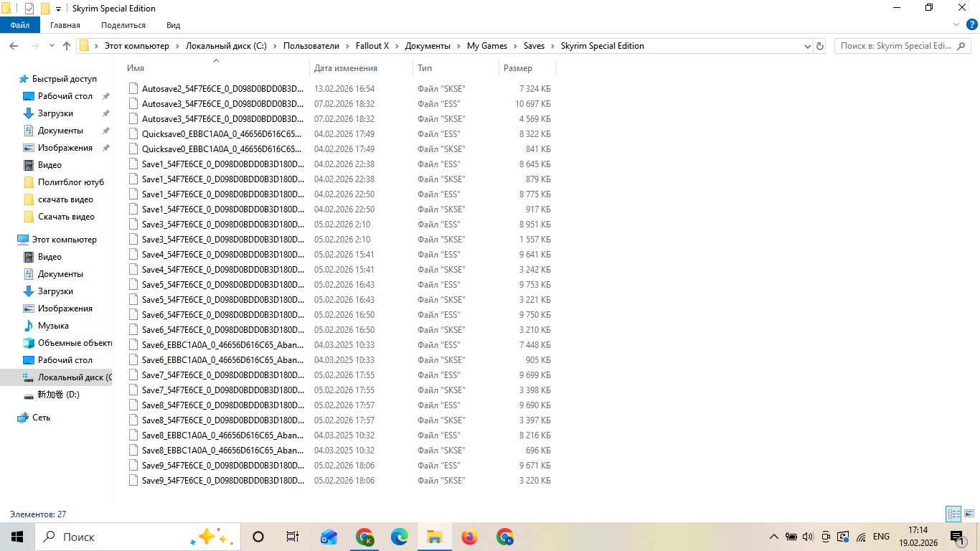
Task: Open the 新加卷 (D:) drive
Action: point(58,395)
